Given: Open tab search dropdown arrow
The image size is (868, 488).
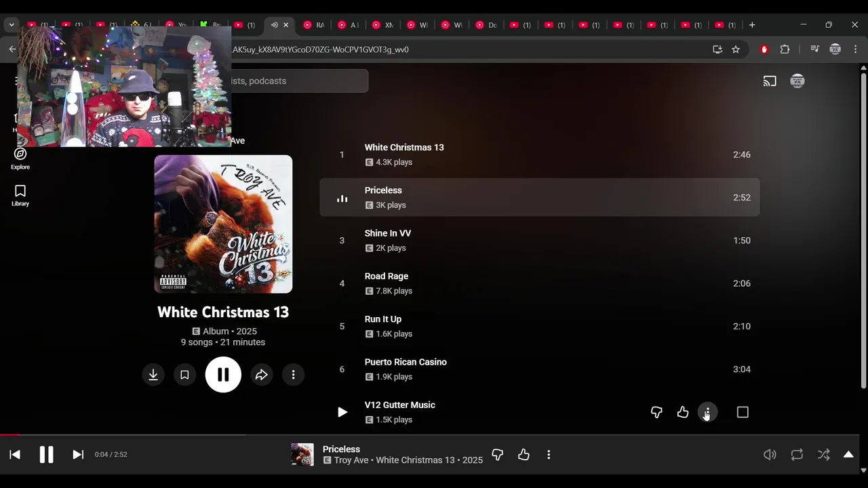Looking at the screenshot, I should (x=12, y=25).
